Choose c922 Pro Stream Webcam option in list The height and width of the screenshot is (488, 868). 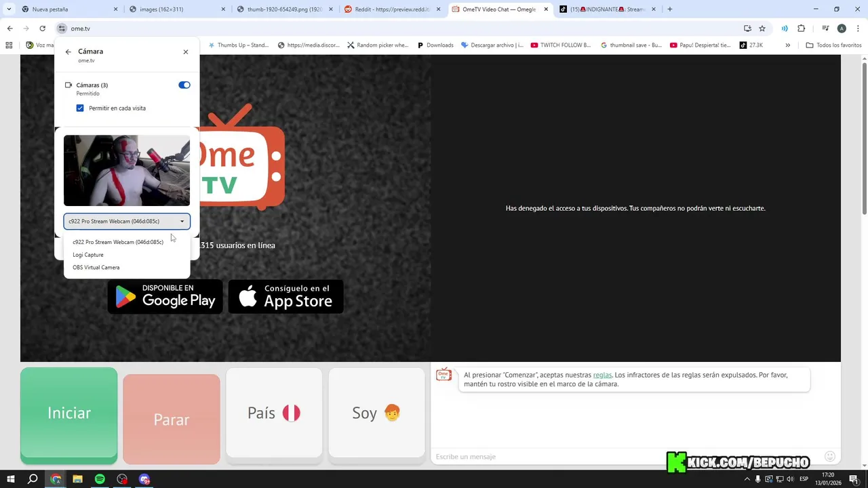click(x=118, y=242)
